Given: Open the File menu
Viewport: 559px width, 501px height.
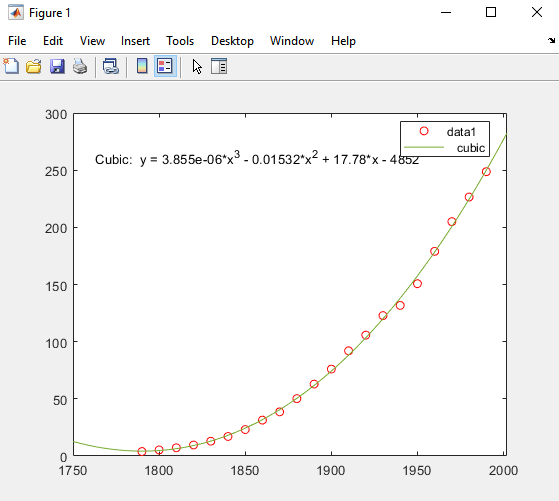Looking at the screenshot, I should click(17, 41).
